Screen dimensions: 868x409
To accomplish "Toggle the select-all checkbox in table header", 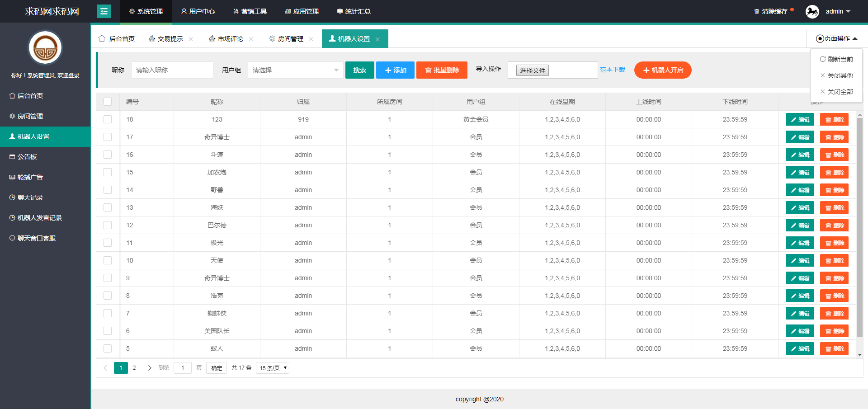I will [108, 102].
